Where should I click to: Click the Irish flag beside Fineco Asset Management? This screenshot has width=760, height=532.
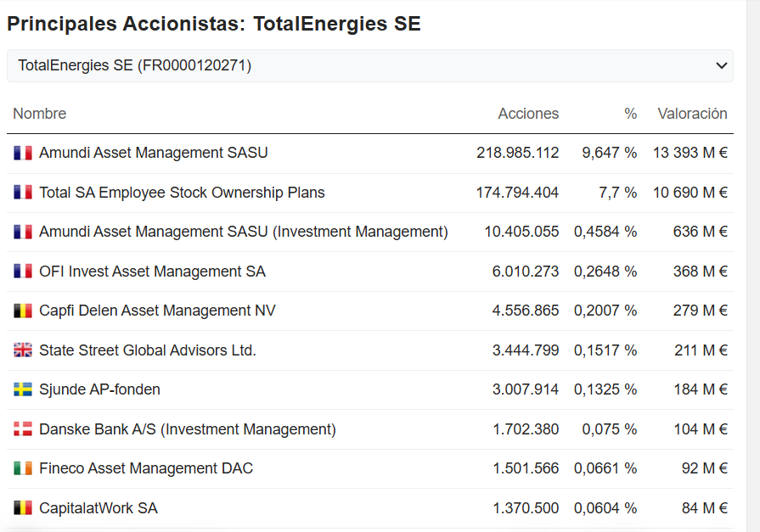point(23,468)
